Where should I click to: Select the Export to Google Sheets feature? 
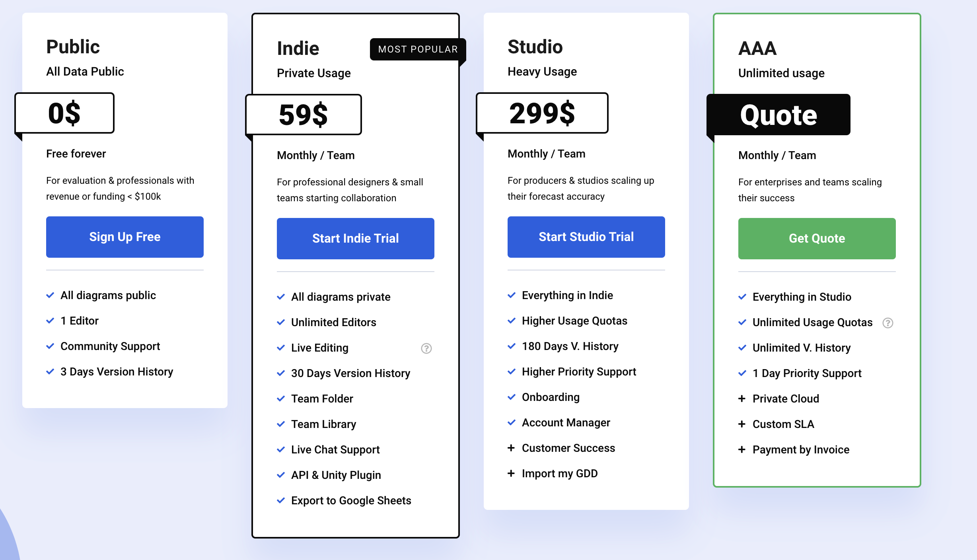tap(351, 500)
